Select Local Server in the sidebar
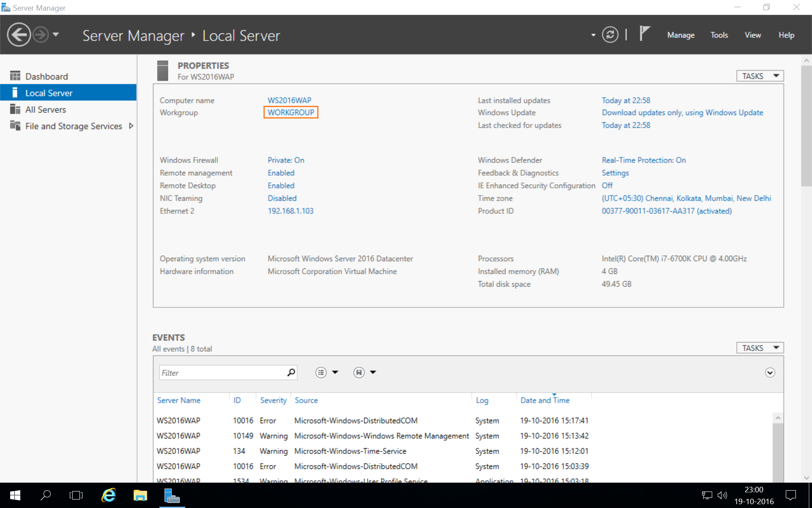Image resolution: width=812 pixels, height=508 pixels. (x=68, y=93)
